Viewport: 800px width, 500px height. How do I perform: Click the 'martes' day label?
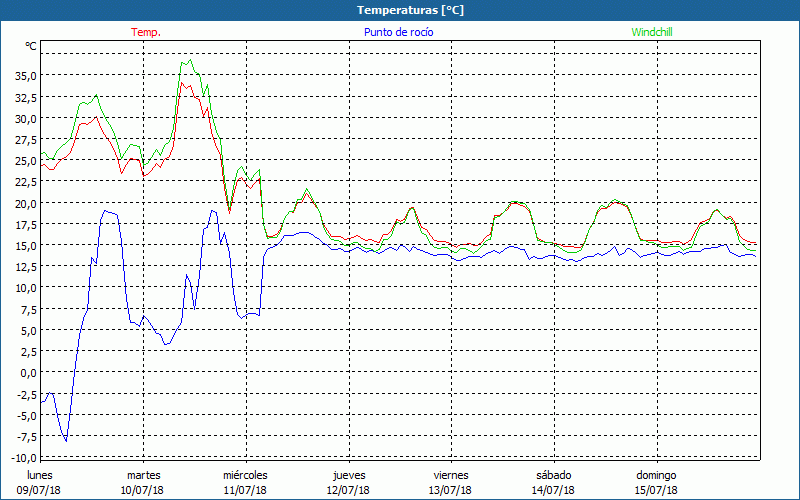point(144,476)
